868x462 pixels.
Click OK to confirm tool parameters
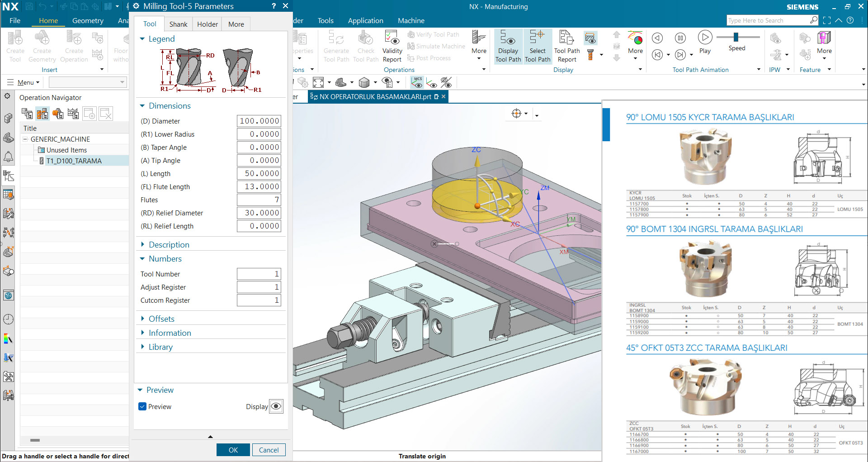point(233,450)
